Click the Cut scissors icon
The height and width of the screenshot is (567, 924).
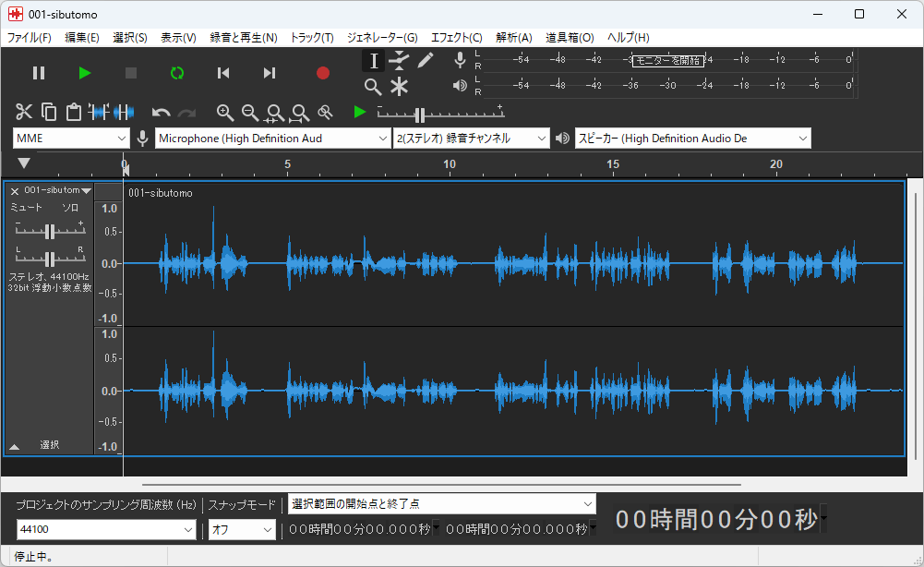(x=24, y=112)
